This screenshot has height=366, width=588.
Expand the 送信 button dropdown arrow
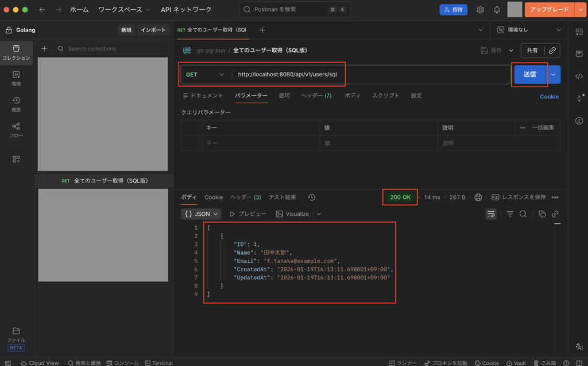click(554, 74)
